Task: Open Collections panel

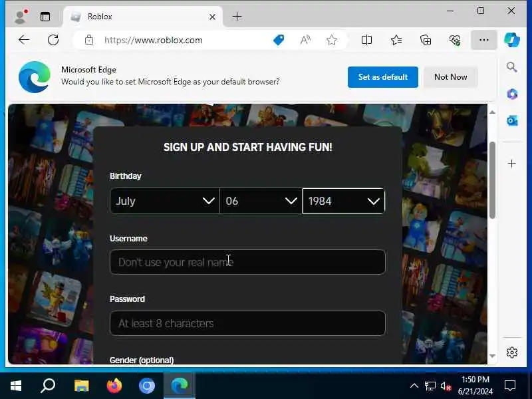Action: (426, 40)
